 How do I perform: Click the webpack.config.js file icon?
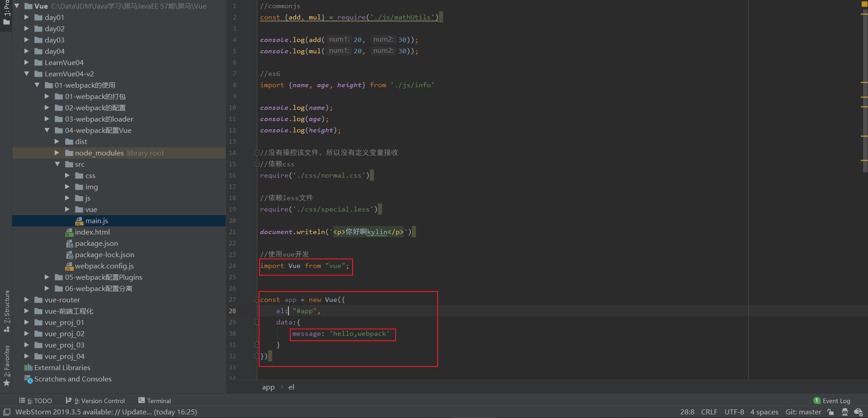[x=69, y=266]
